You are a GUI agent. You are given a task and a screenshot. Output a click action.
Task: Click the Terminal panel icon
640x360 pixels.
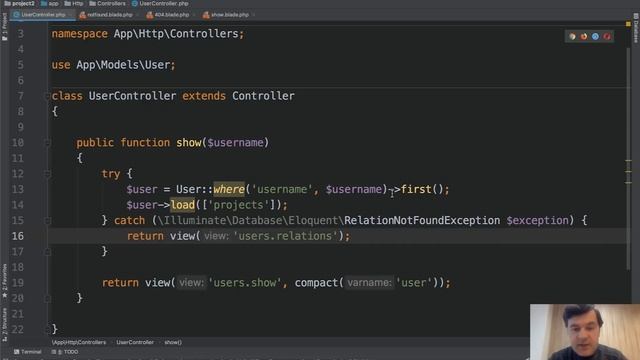(x=16, y=351)
